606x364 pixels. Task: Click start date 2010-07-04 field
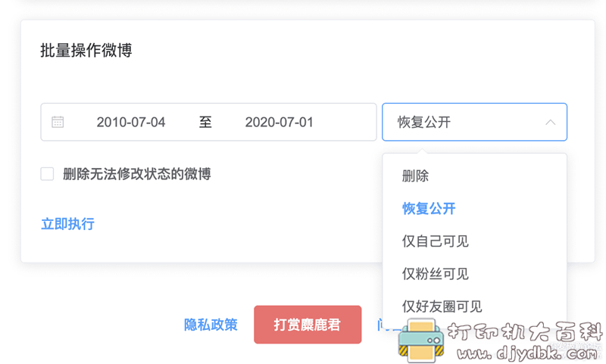click(x=131, y=123)
